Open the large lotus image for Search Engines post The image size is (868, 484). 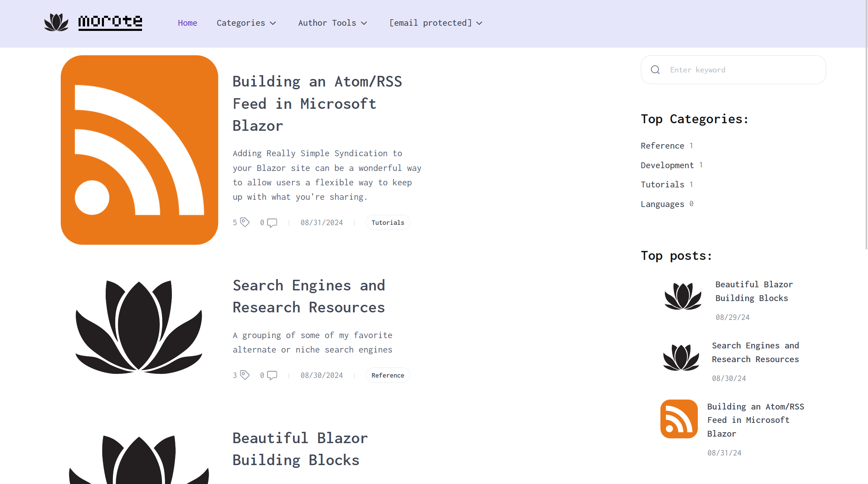139,327
